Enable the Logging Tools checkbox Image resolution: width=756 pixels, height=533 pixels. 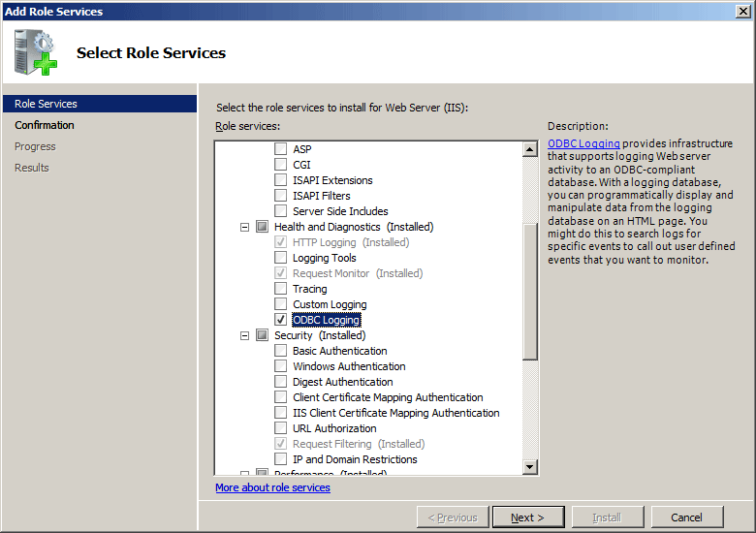click(281, 258)
